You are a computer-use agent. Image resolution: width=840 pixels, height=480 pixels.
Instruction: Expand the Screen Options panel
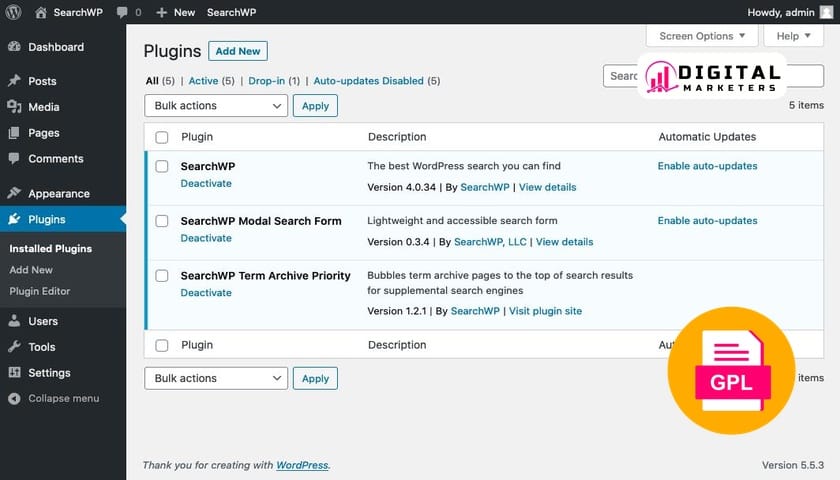point(702,36)
